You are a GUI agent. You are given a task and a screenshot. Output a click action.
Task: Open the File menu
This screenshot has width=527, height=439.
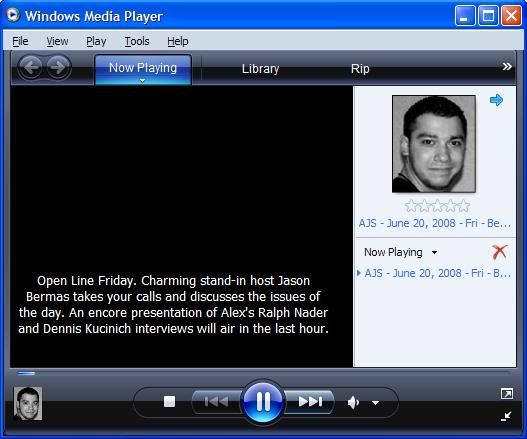pyautogui.click(x=20, y=41)
